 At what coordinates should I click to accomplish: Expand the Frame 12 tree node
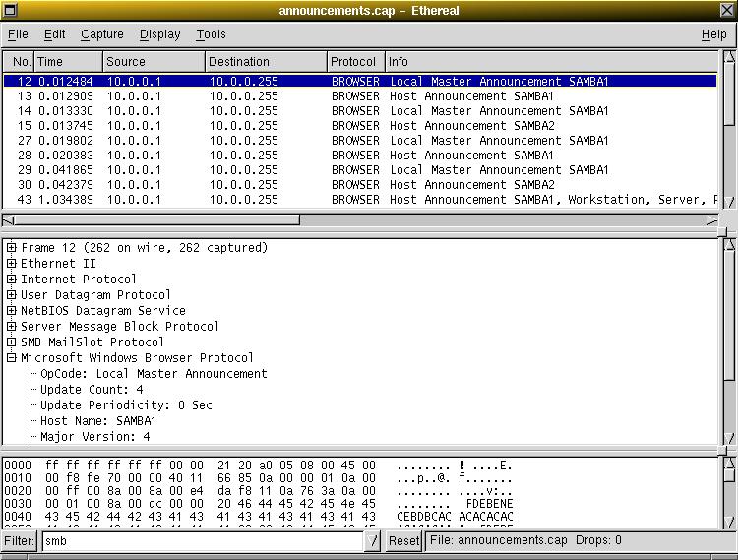(11, 248)
